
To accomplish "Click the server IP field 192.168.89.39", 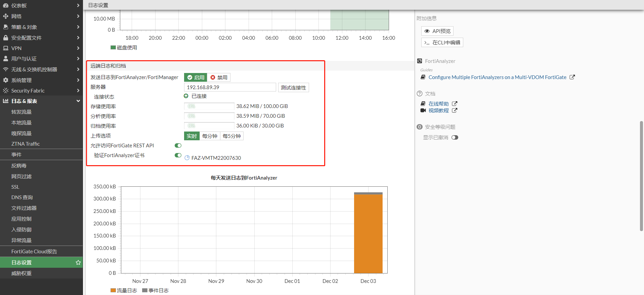I will click(x=230, y=87).
